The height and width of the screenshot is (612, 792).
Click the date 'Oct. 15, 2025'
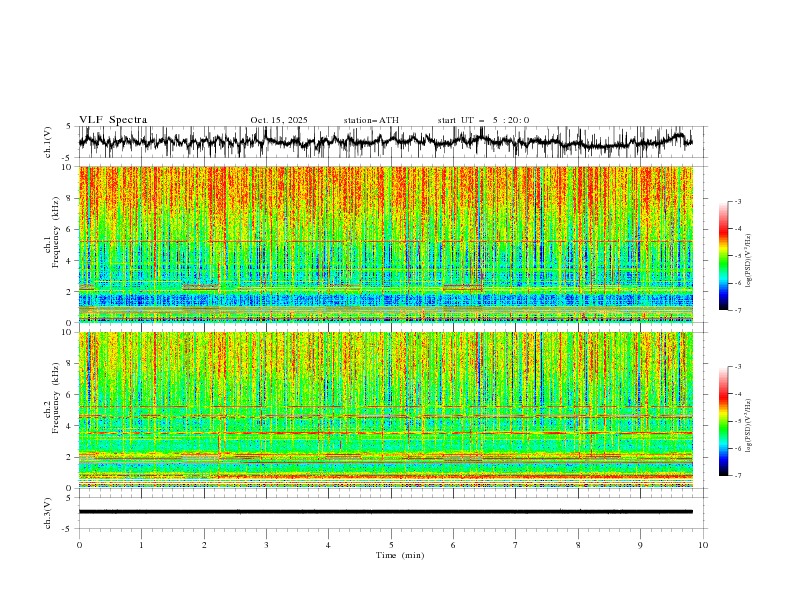(278, 120)
